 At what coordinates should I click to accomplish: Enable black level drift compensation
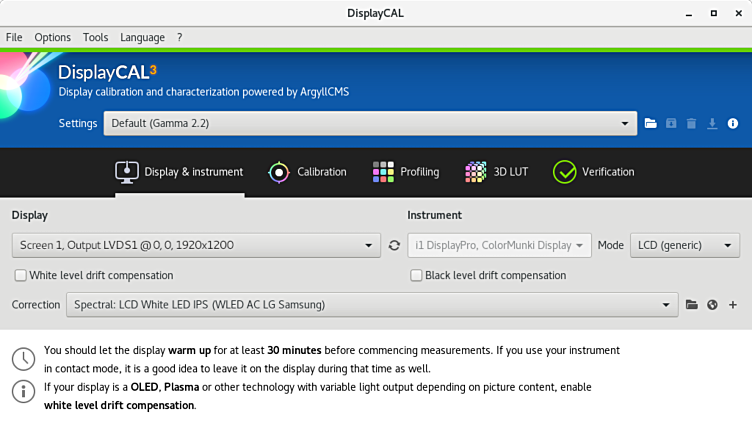[x=416, y=276]
